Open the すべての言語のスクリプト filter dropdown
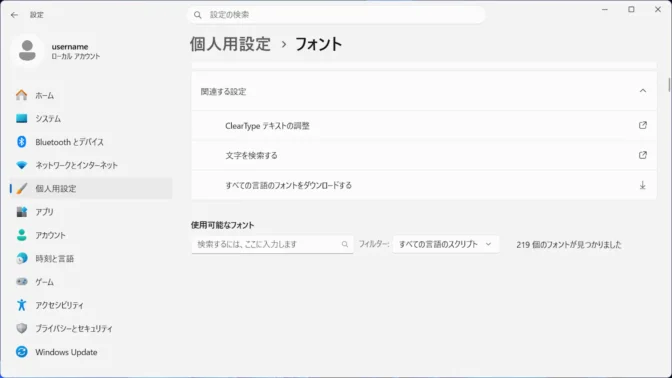 [x=446, y=244]
